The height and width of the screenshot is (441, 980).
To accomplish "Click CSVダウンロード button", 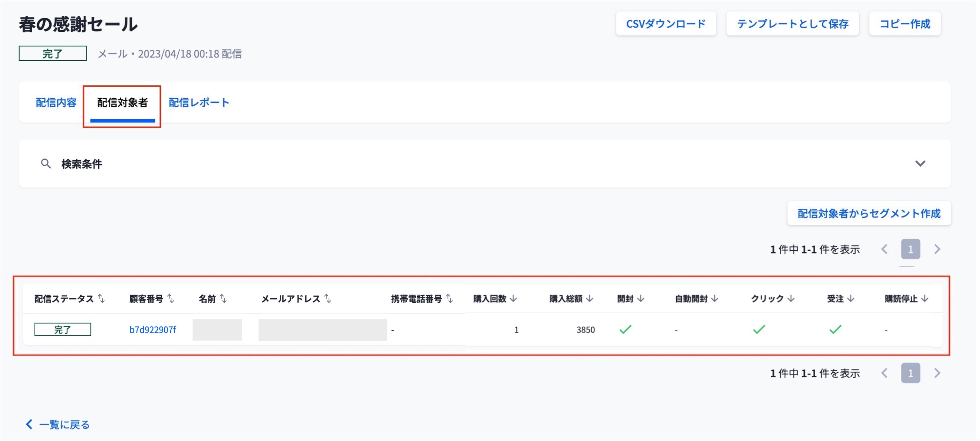I will point(666,24).
